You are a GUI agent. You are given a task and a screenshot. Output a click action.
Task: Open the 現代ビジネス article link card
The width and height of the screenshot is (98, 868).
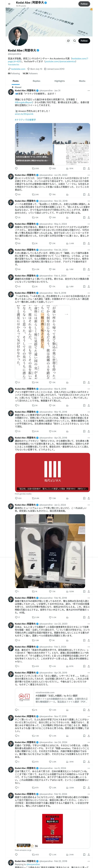coord(52,472)
